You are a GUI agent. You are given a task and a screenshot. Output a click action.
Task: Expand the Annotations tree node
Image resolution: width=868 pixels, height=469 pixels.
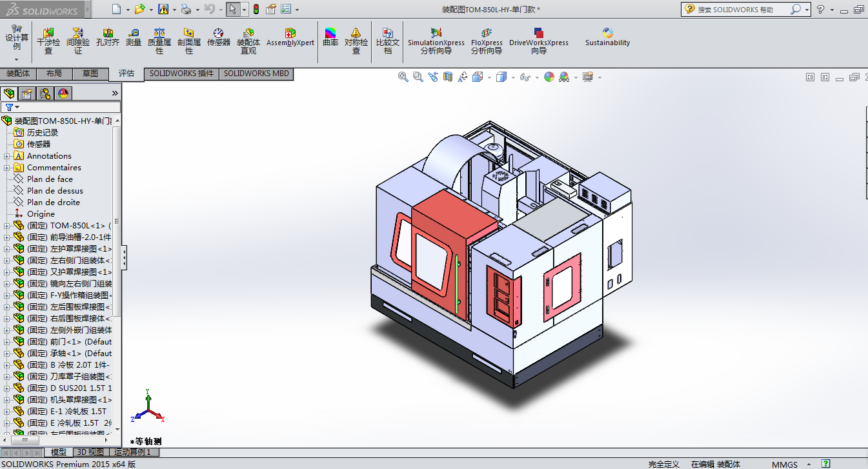click(7, 156)
